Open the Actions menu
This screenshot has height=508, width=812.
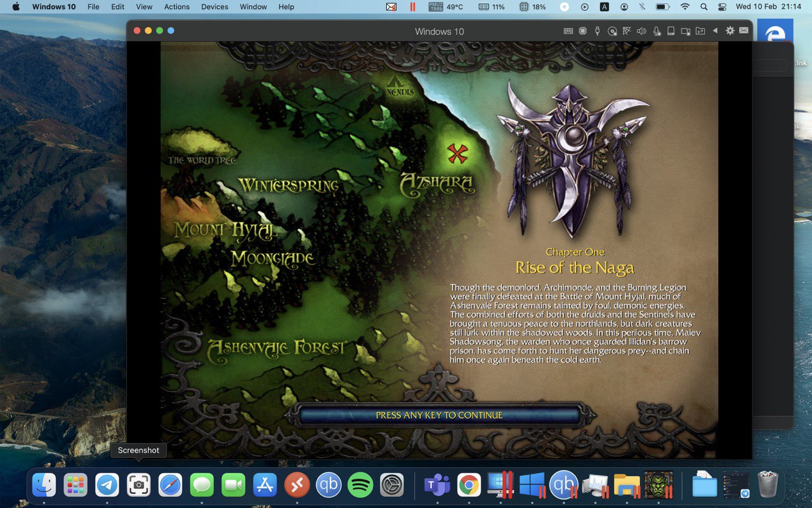[x=177, y=7]
